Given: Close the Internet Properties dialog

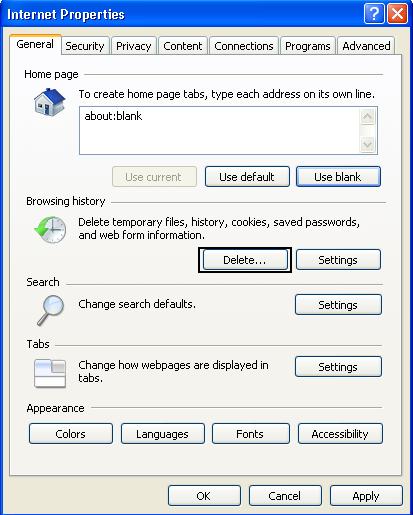Looking at the screenshot, I should coord(397,14).
